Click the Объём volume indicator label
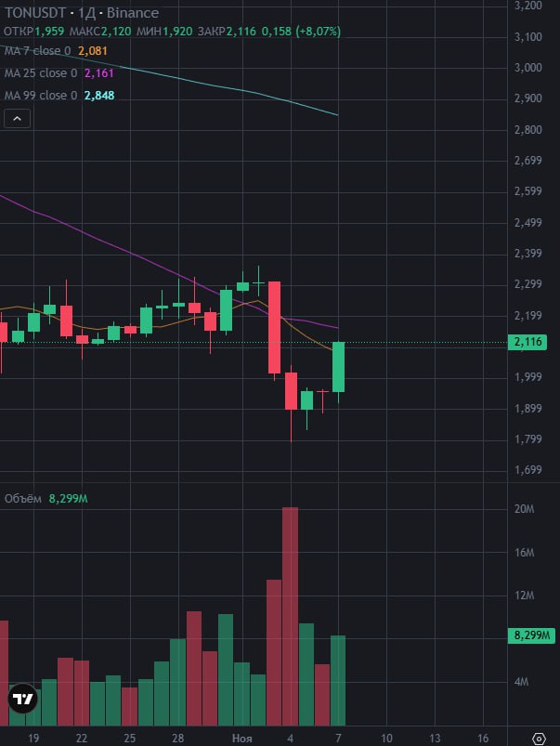The width and height of the screenshot is (560, 746). pyautogui.click(x=23, y=499)
